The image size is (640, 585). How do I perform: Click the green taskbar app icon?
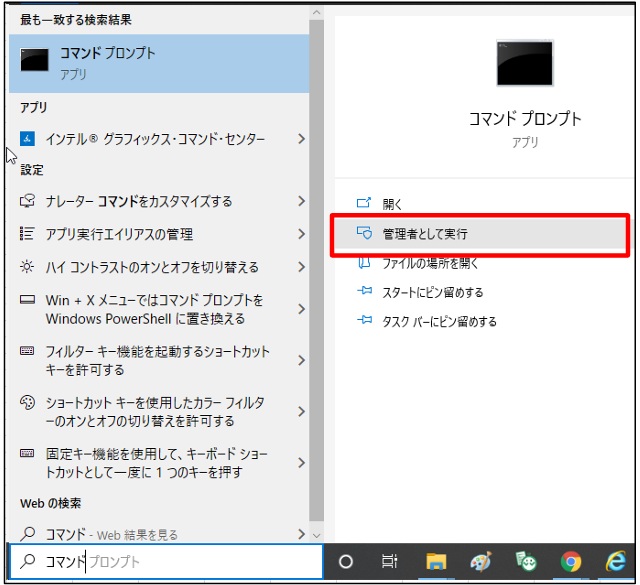point(526,561)
